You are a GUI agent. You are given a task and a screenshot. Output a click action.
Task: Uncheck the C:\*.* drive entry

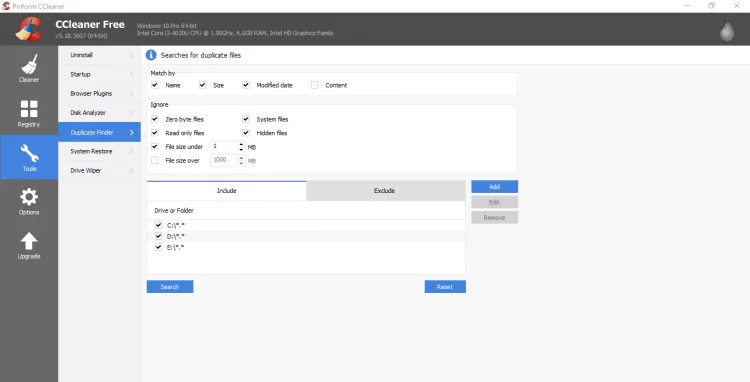[158, 225]
